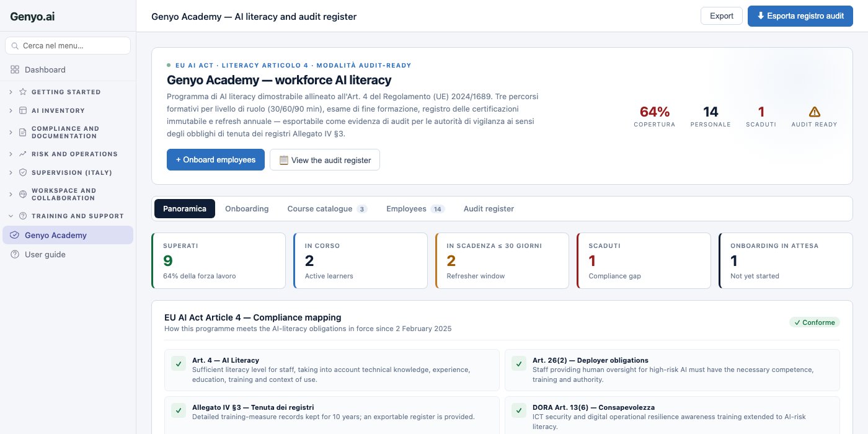Collapse the Training and Support chevron
Viewport: 868px width, 434px height.
pos(11,216)
